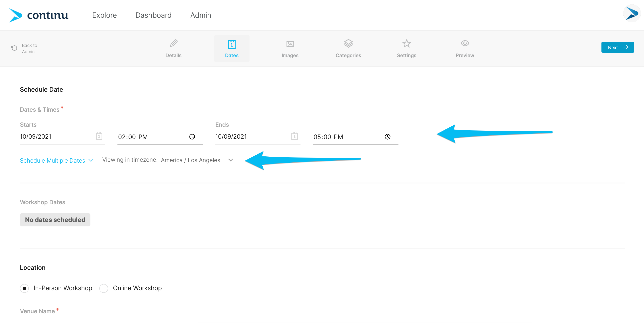This screenshot has height=323, width=644.
Task: Open the start time clock icon
Action: (x=192, y=137)
